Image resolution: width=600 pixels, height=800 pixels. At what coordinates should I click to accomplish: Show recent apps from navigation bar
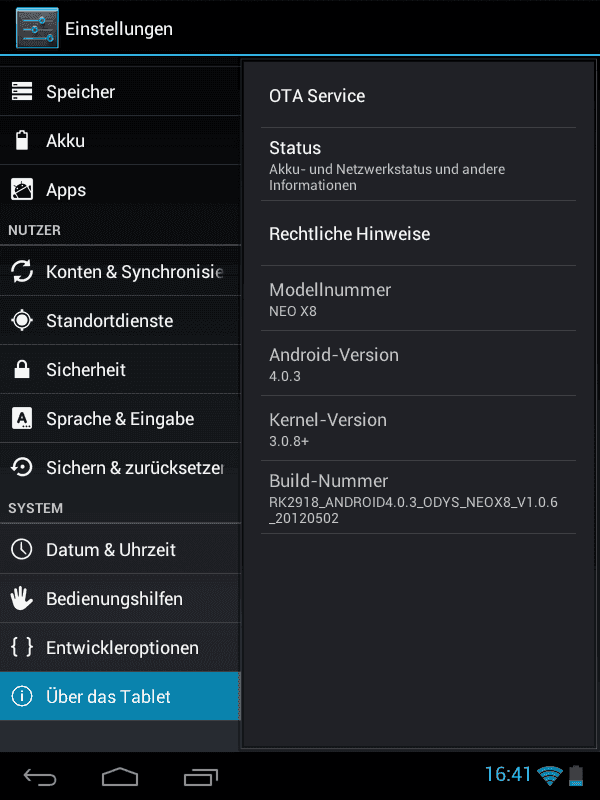tap(201, 777)
